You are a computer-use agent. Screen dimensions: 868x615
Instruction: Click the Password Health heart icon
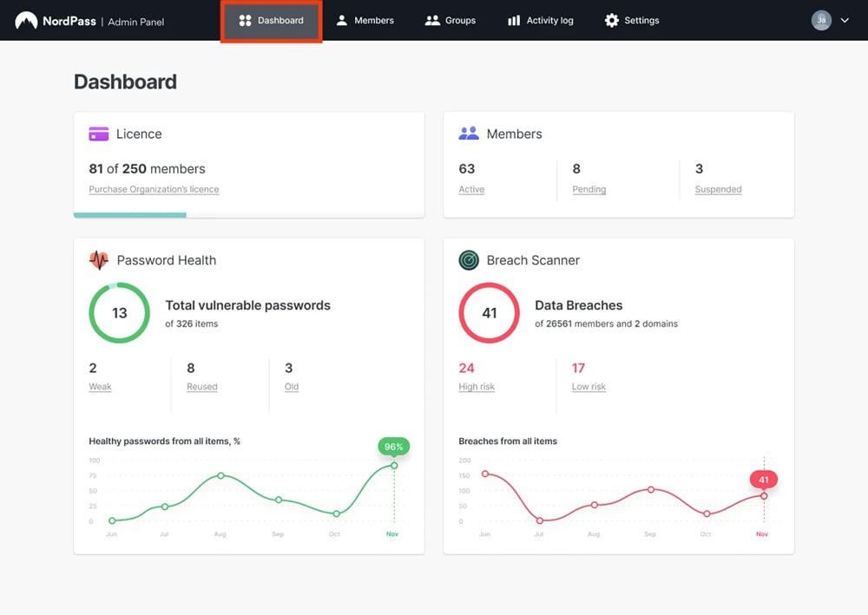coord(99,260)
